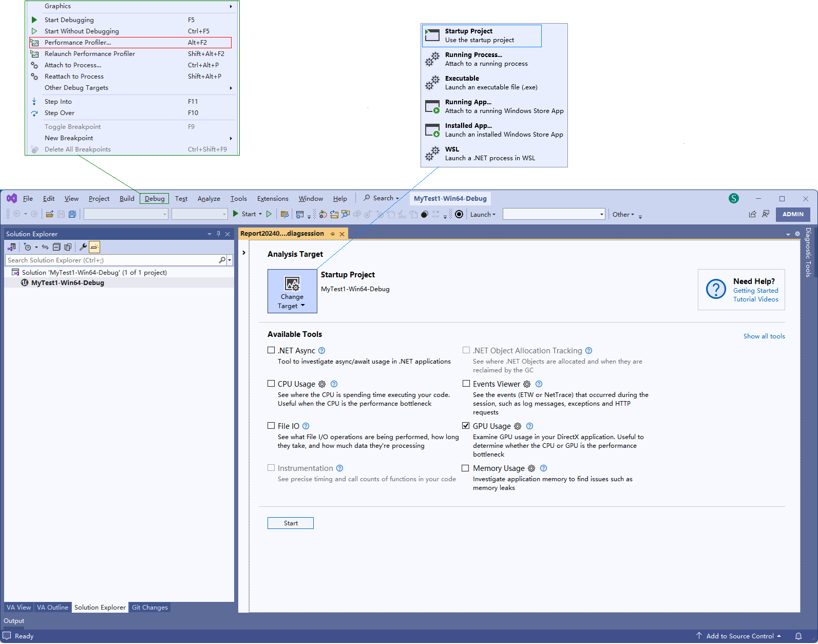This screenshot has height=644, width=818.
Task: Click the notifications bell in status bar
Action: click(798, 636)
